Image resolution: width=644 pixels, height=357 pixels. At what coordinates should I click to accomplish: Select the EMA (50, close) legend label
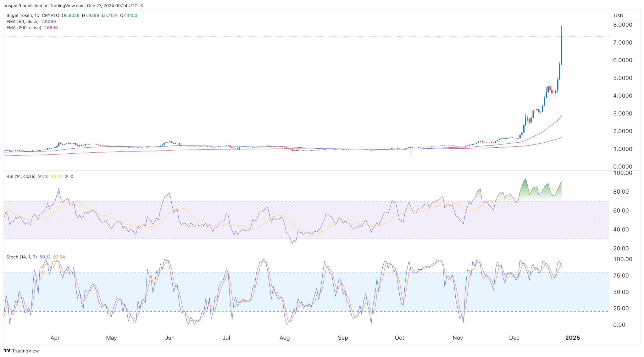coord(22,22)
